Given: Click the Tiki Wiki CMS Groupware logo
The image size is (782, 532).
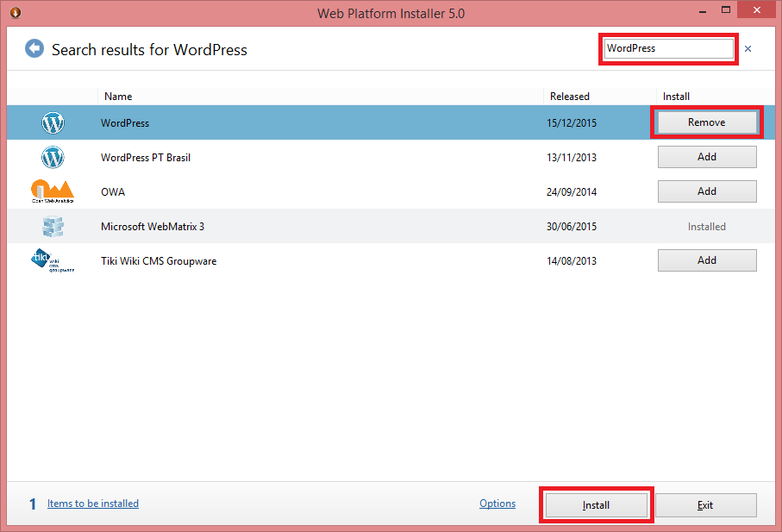Looking at the screenshot, I should [53, 260].
